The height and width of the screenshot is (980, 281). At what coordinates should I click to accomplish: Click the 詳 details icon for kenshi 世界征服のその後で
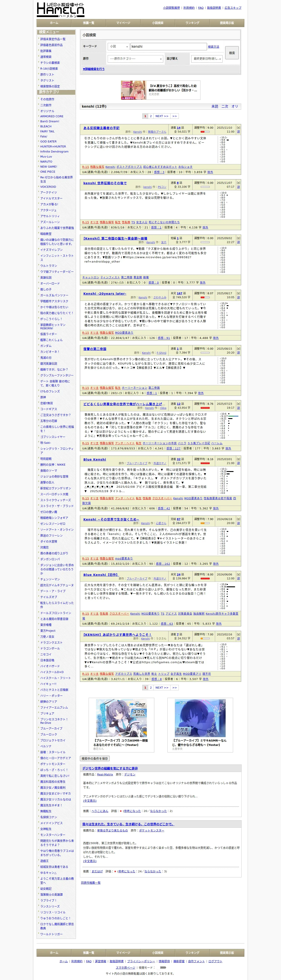(x=238, y=187)
